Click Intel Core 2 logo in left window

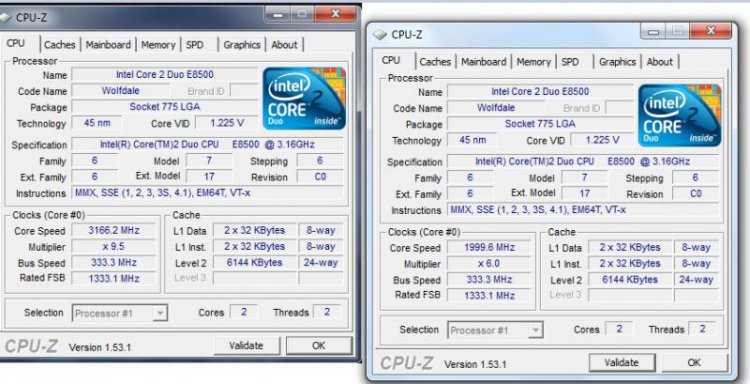coord(305,98)
